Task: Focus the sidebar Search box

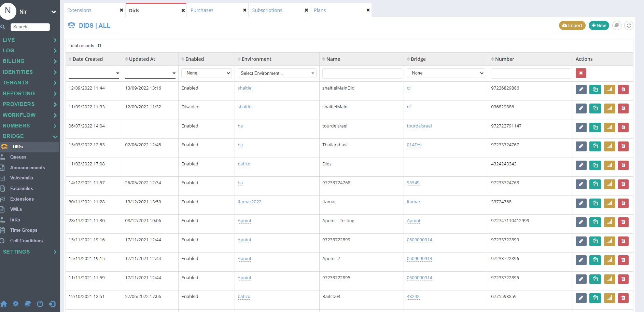Action: [x=30, y=27]
